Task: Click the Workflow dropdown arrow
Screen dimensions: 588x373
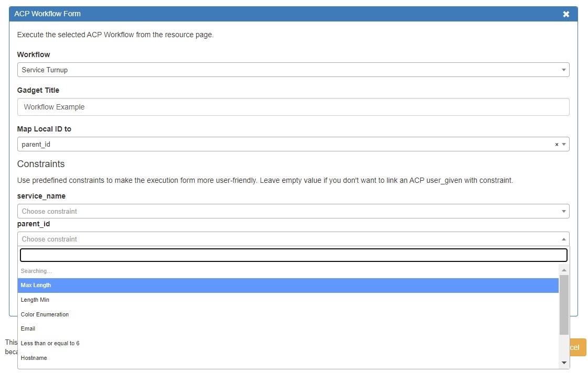Action: point(564,70)
